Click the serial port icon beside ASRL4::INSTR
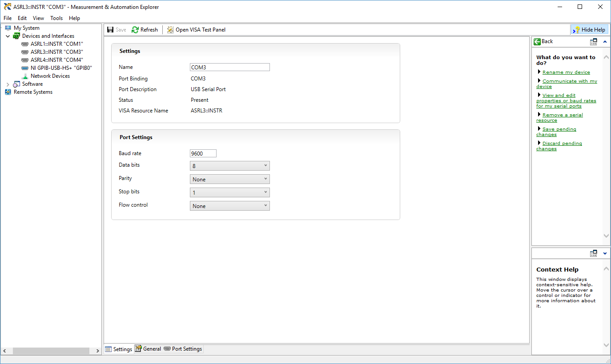The image size is (611, 364). pyautogui.click(x=25, y=60)
